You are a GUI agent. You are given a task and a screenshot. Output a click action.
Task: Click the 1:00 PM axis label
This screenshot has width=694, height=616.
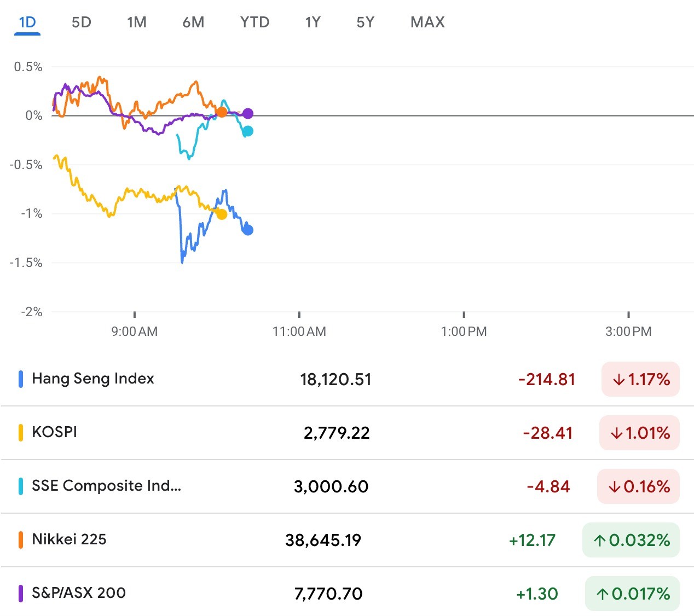pos(464,332)
